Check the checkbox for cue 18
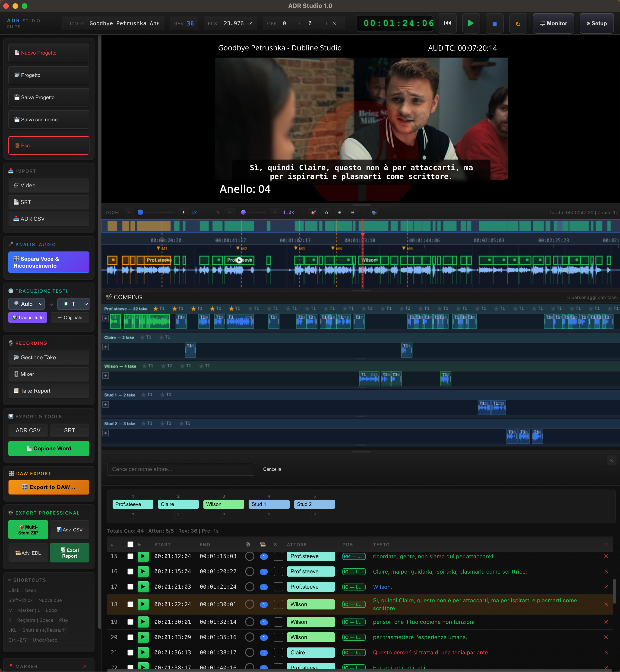620x672 pixels. pos(130,604)
